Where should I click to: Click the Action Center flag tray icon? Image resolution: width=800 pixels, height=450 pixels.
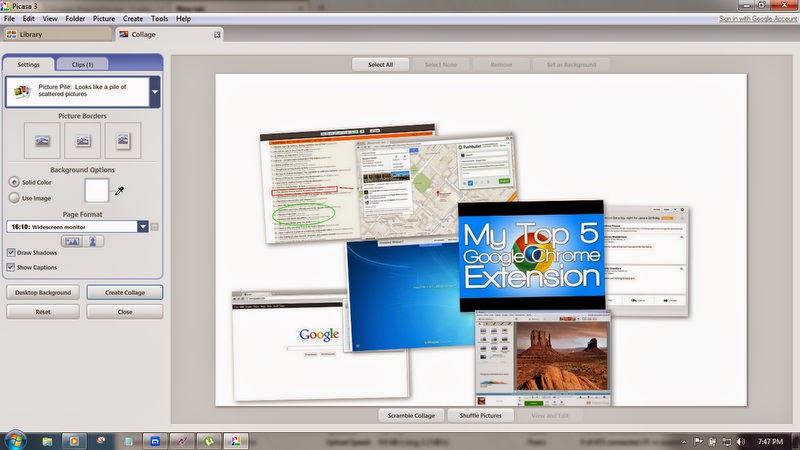point(698,442)
